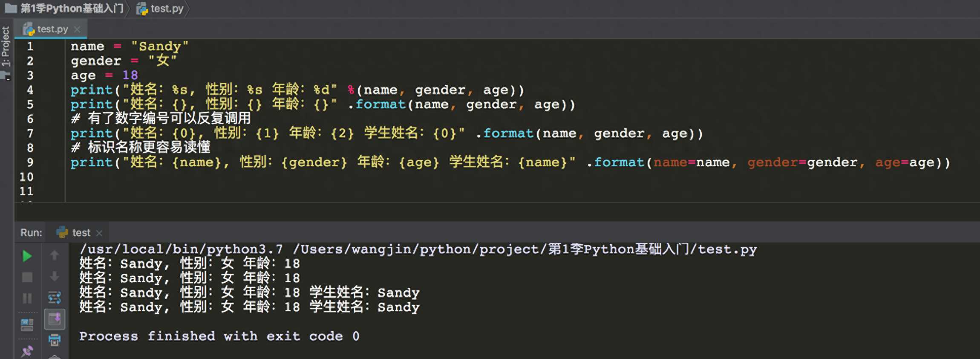This screenshot has height=359, width=980.
Task: Click the "女" string on line 2
Action: pos(162,61)
